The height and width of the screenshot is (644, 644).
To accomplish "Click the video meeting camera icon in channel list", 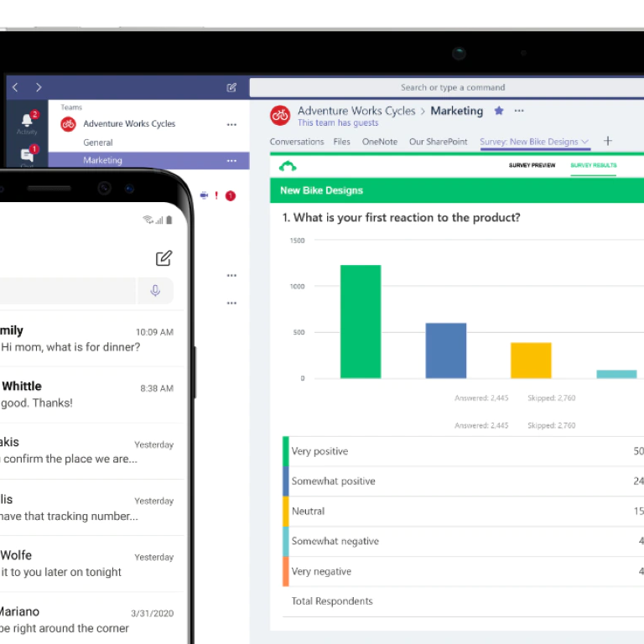I will coord(204,195).
